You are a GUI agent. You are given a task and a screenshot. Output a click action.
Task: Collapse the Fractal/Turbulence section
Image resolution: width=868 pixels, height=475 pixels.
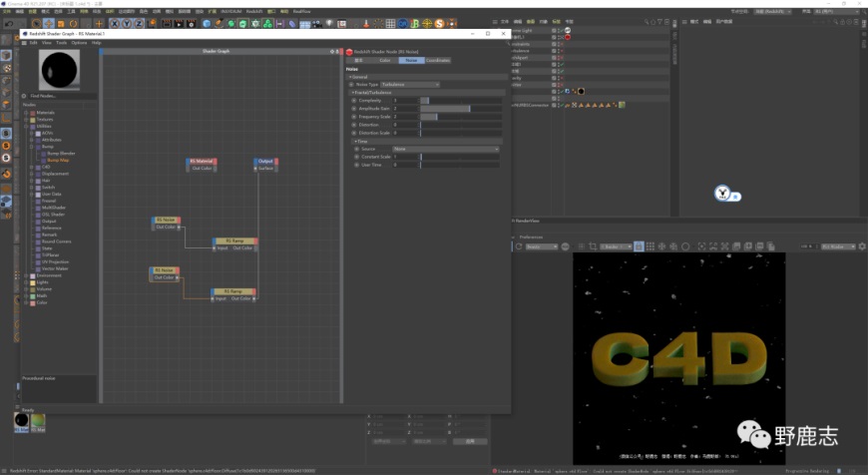[353, 93]
